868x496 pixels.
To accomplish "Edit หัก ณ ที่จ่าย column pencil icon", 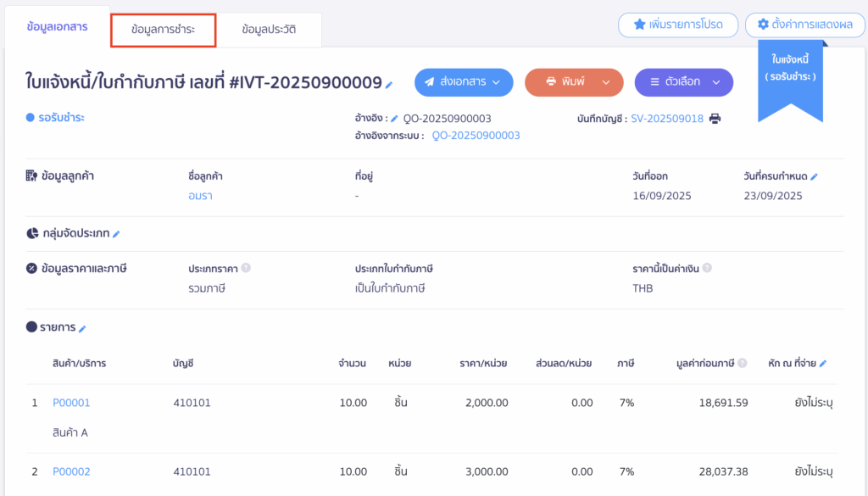I will point(822,364).
